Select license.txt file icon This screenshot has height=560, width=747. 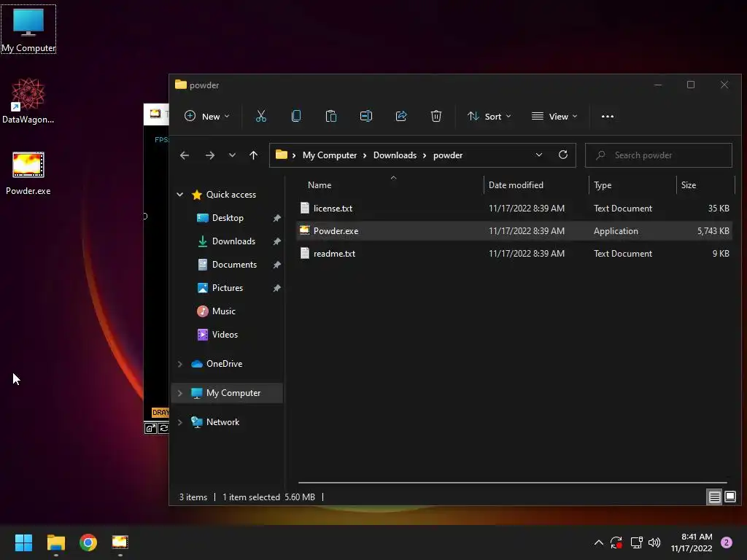(305, 208)
